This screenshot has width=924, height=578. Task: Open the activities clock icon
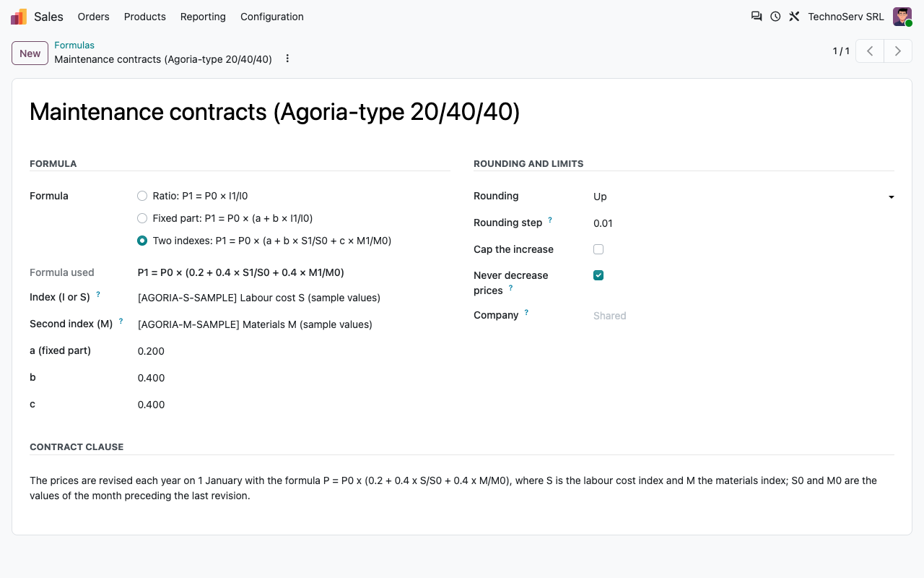pos(775,16)
